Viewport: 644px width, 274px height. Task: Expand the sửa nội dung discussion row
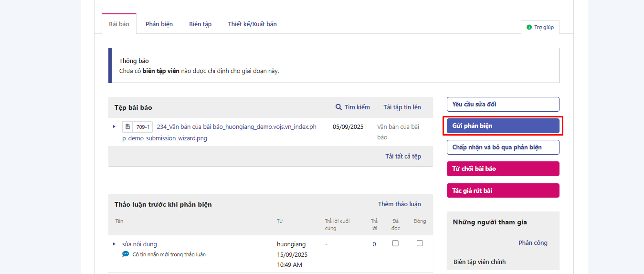(x=114, y=244)
